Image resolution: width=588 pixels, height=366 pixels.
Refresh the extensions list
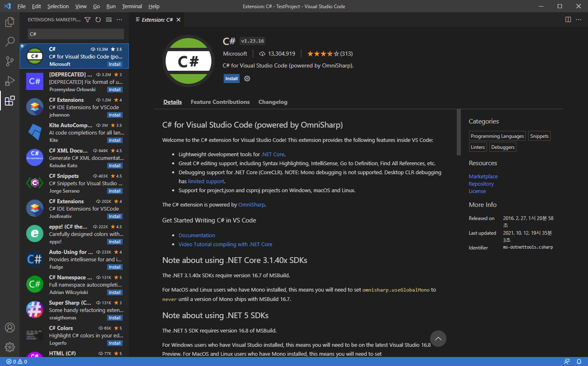pyautogui.click(x=98, y=20)
